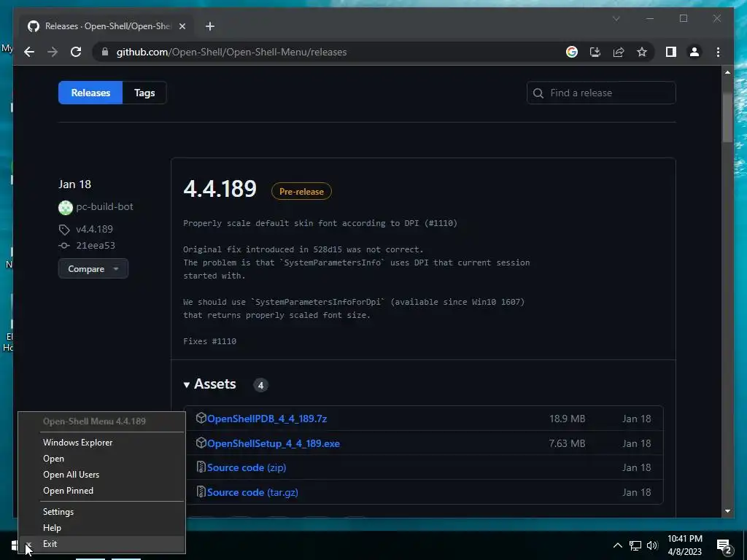
Task: Click the package icon for OpenShellPDB_4_4_189.7z
Action: click(201, 418)
